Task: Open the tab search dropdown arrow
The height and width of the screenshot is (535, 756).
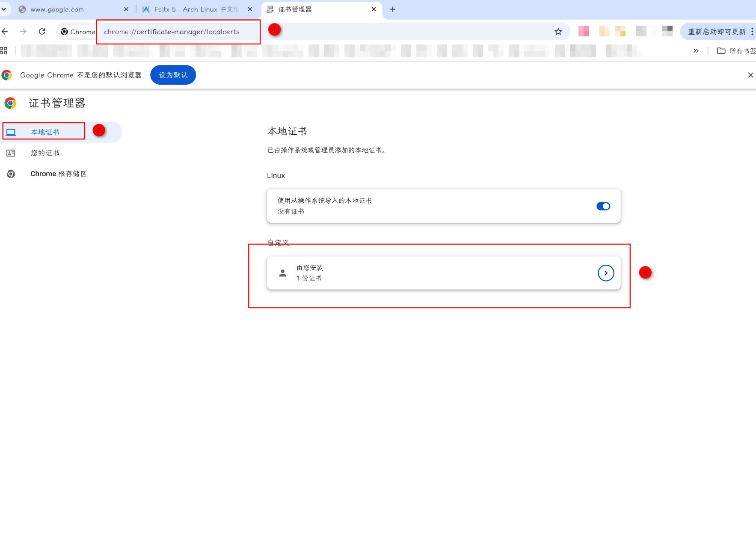Action: (3, 9)
